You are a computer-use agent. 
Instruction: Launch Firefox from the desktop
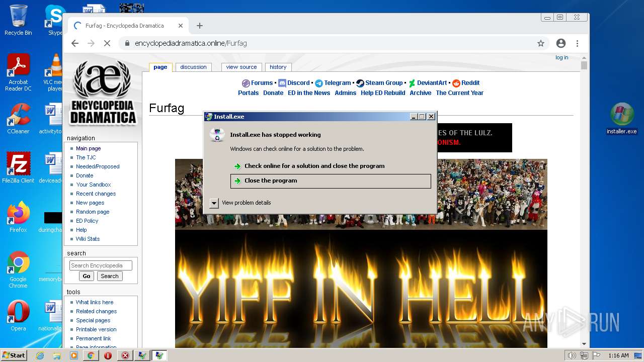pos(18,217)
